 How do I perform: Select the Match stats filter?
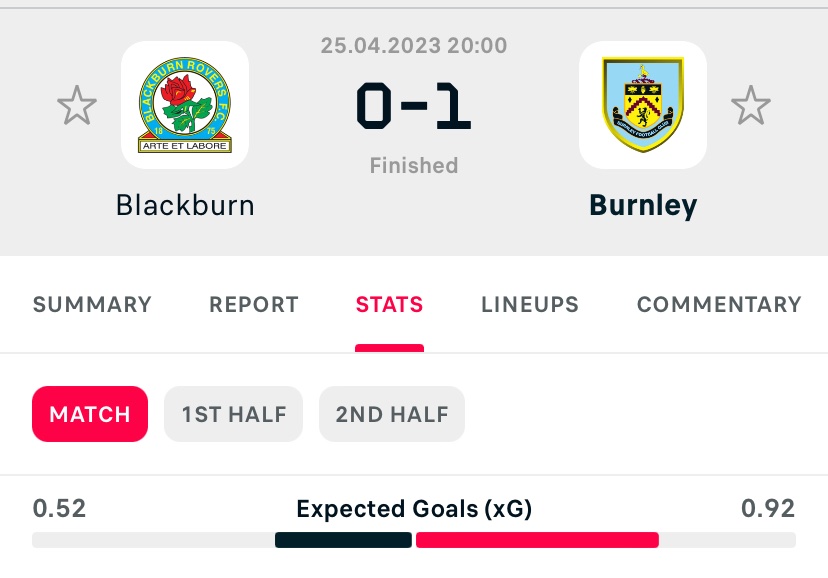pos(90,414)
